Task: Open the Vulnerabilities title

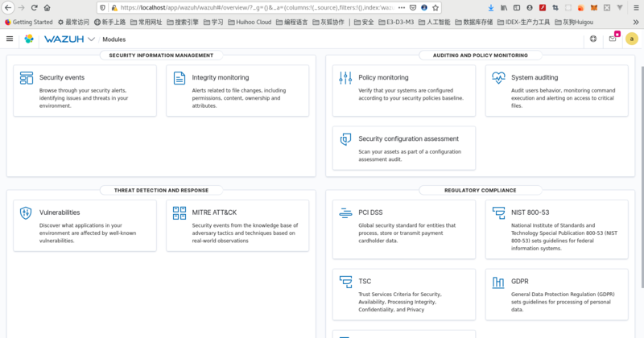Action: click(x=60, y=212)
